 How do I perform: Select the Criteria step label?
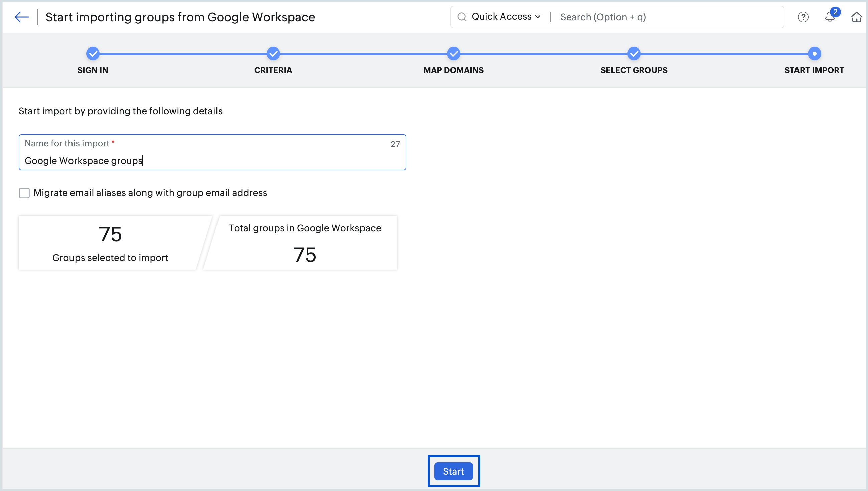(273, 70)
